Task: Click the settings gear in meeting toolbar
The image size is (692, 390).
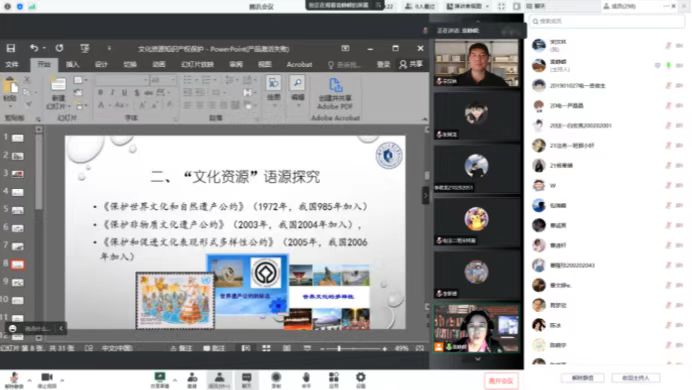Action: pos(361,379)
